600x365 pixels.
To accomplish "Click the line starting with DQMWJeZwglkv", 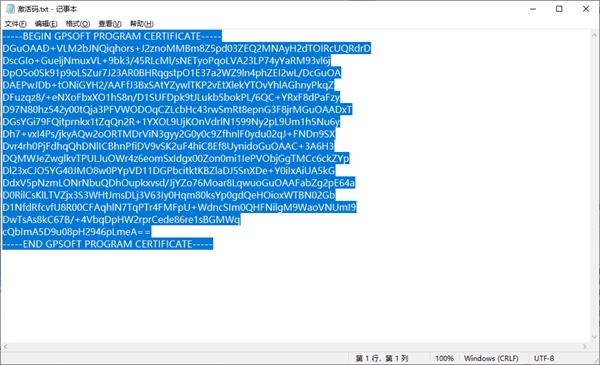I will (176, 159).
